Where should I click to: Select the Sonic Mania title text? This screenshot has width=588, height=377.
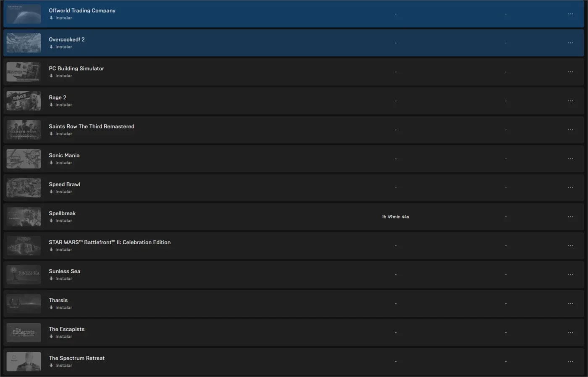(x=64, y=156)
